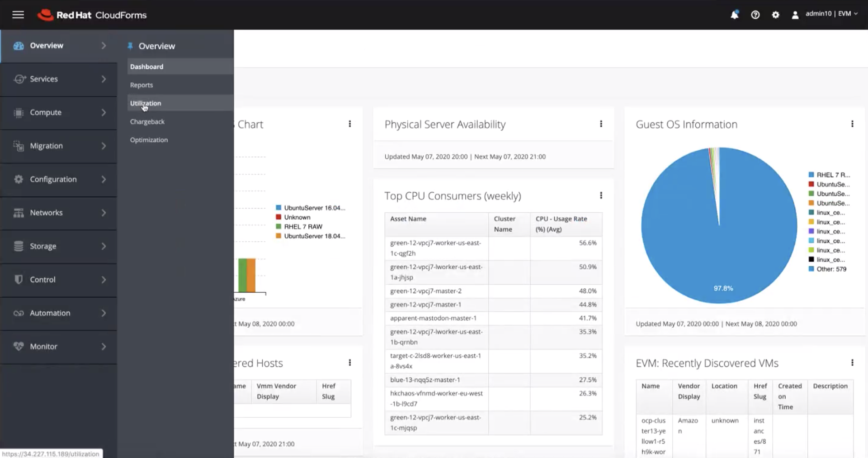Toggle Unknown red legend swatch in chart
This screenshot has height=458, width=868.
pyautogui.click(x=278, y=217)
